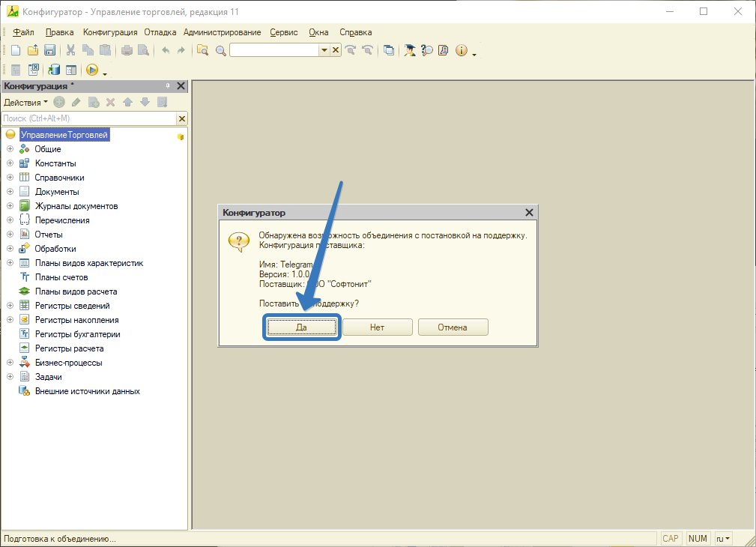
Task: Click the Отмена button in dialog
Action: tap(453, 327)
